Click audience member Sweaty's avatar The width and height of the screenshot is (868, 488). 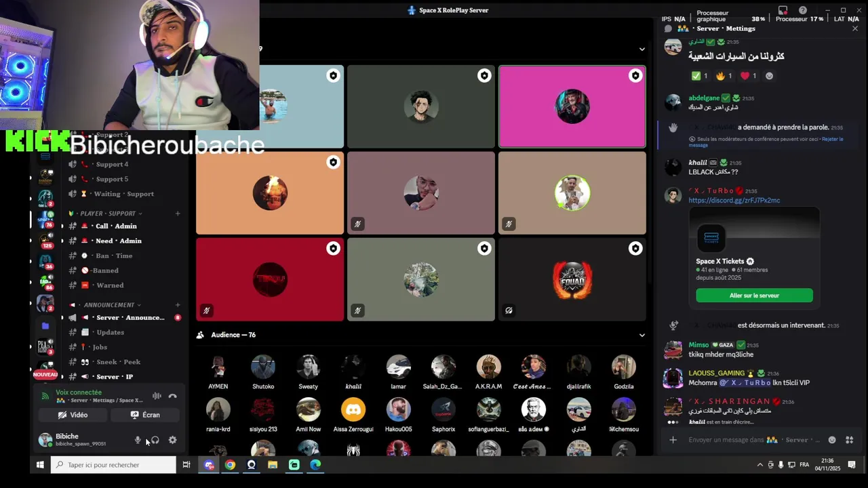[x=308, y=367]
